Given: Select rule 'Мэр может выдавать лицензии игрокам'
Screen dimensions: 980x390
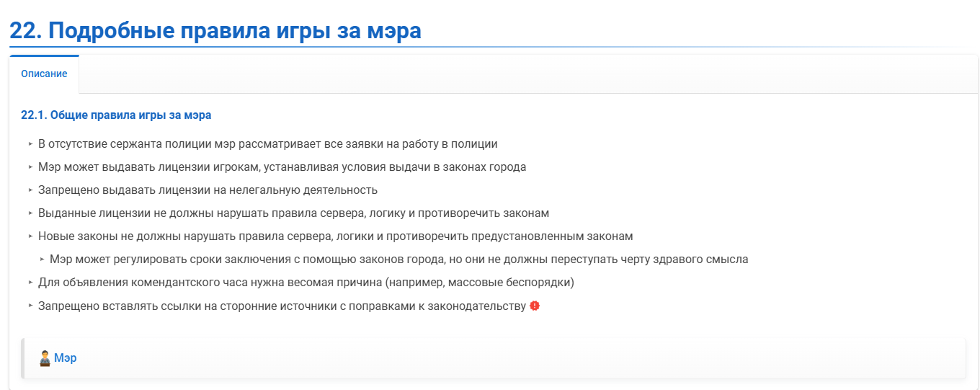Looking at the screenshot, I should [x=282, y=167].
